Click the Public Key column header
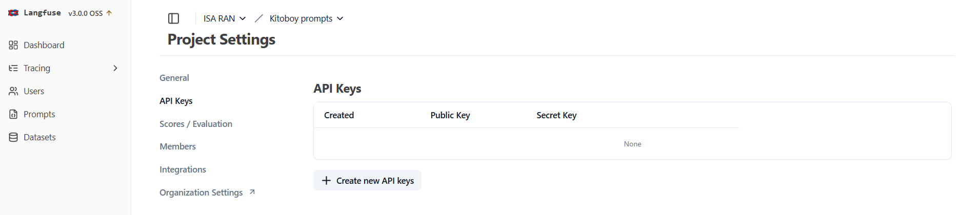Screen dimensions: 980x215 (x=450, y=115)
